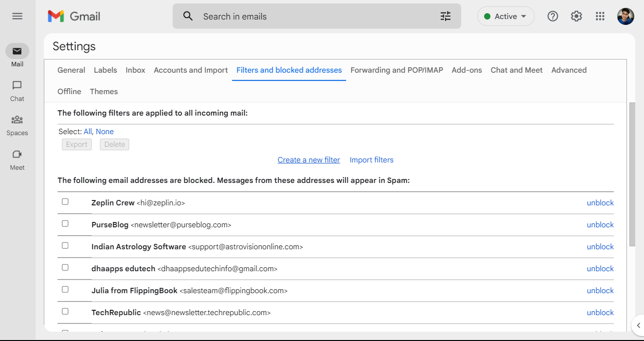Image resolution: width=644 pixels, height=341 pixels.
Task: Check the Indian Astrology Software checkbox
Action: coord(65,245)
